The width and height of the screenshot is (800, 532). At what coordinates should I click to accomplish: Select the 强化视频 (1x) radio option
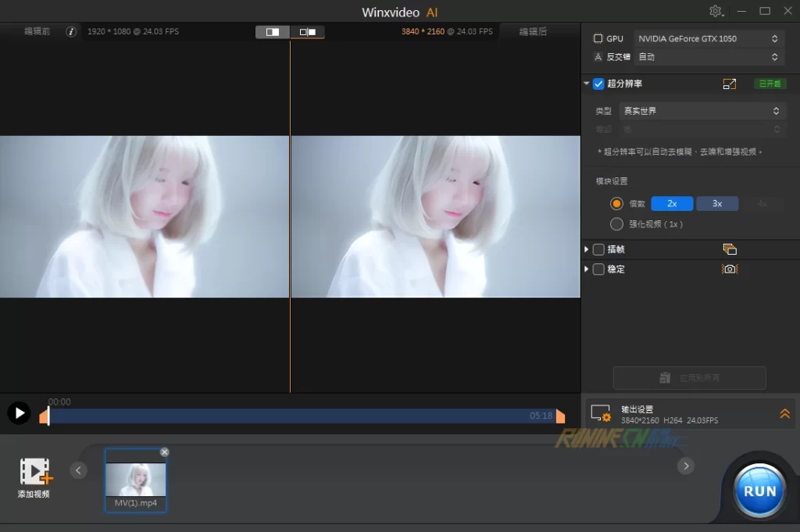click(616, 224)
